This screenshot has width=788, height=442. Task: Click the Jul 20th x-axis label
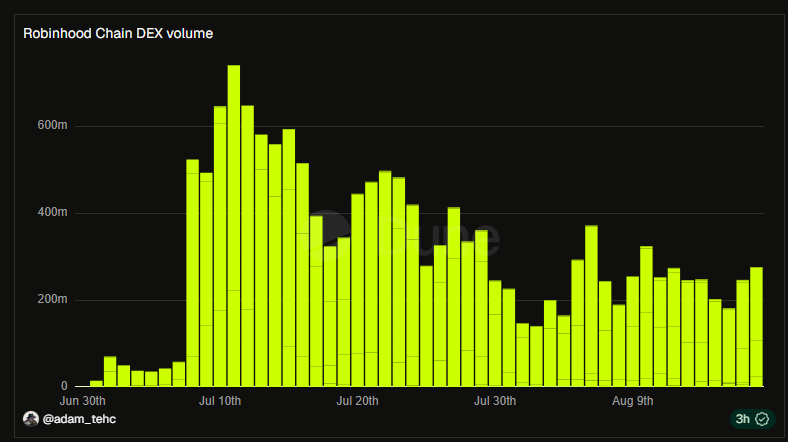pyautogui.click(x=357, y=401)
